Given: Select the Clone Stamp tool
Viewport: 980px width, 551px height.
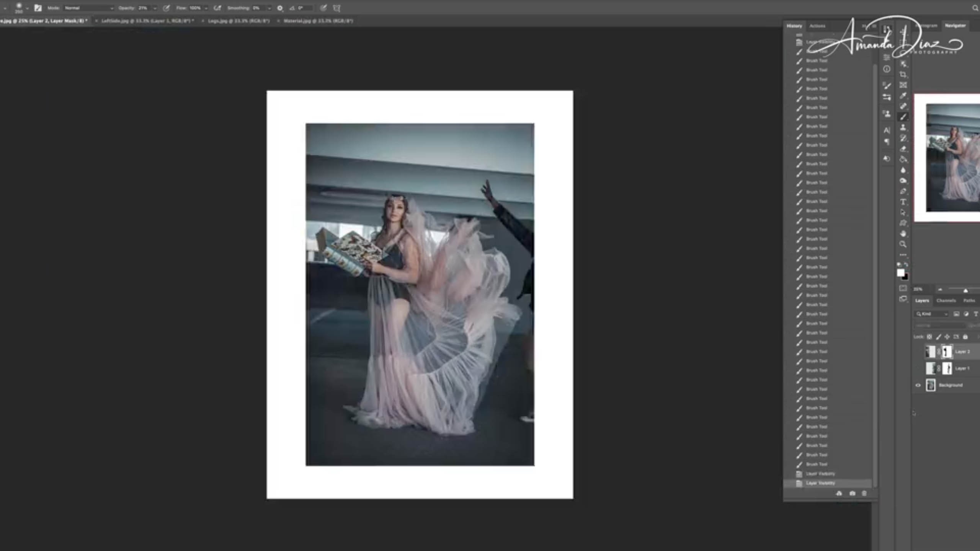Looking at the screenshot, I should [x=903, y=127].
